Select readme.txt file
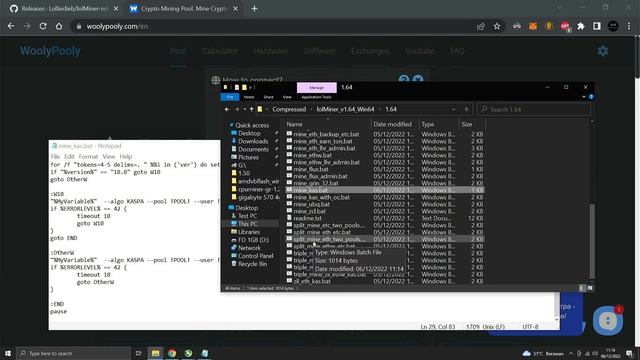 [x=307, y=218]
